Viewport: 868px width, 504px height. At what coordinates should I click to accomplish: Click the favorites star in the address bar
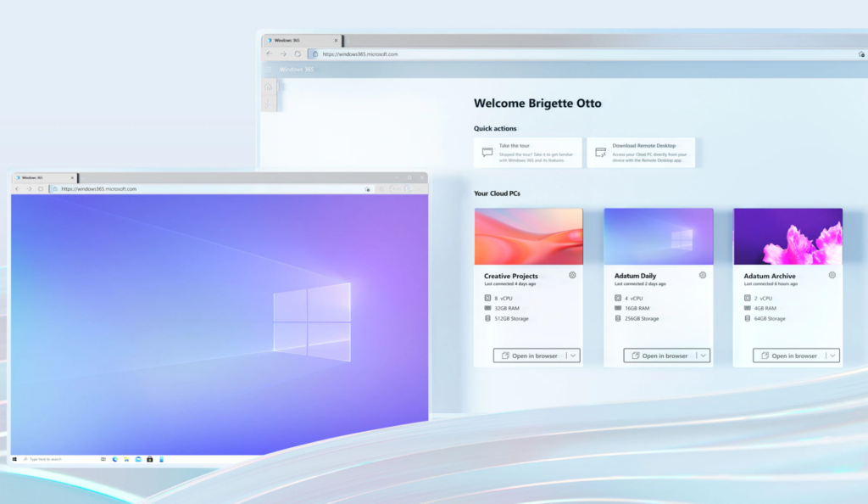367,188
